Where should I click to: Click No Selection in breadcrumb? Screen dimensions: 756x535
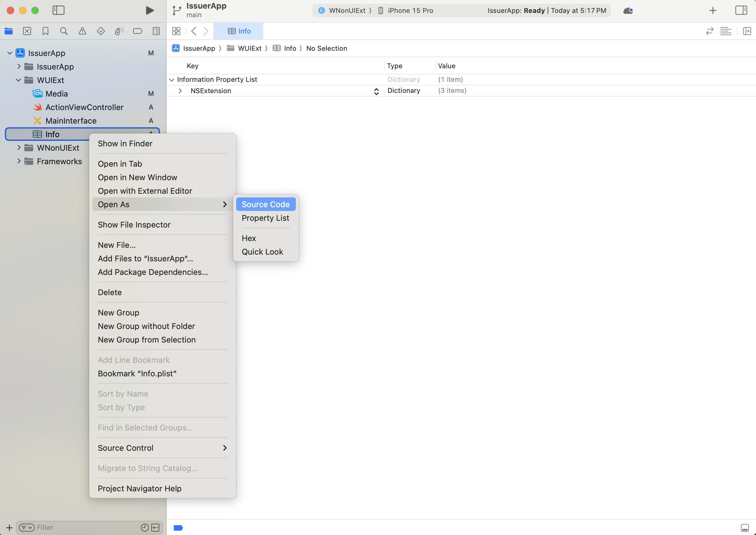click(327, 49)
